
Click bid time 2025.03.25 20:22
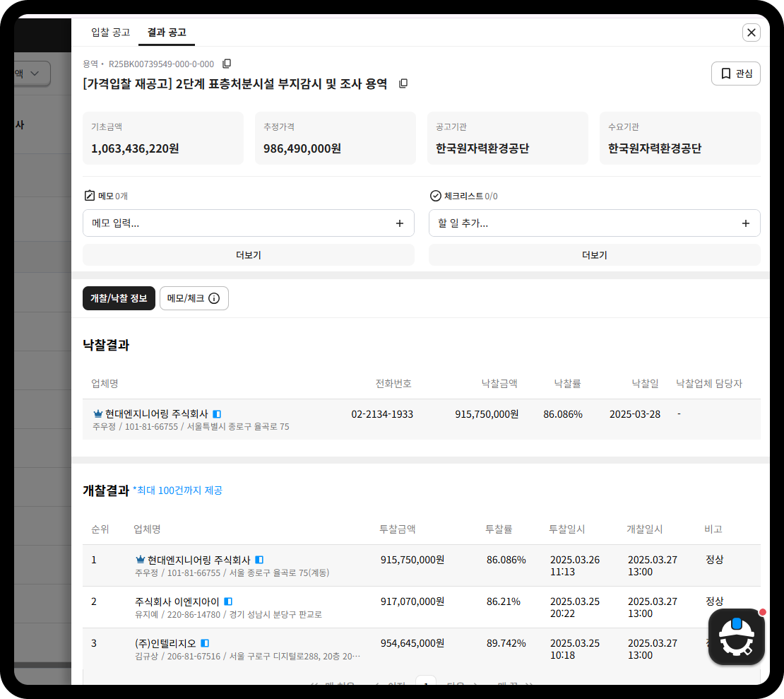coord(575,607)
